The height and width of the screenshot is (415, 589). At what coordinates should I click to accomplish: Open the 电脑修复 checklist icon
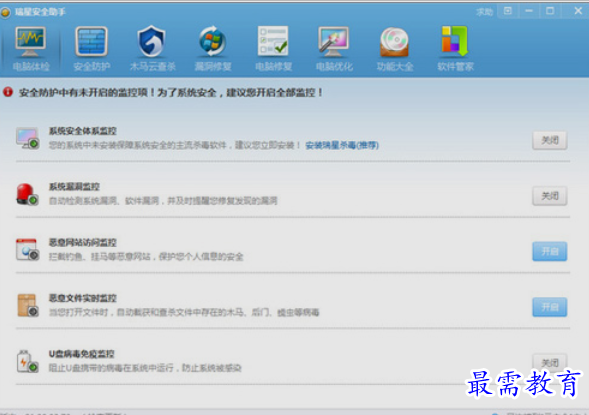click(273, 41)
